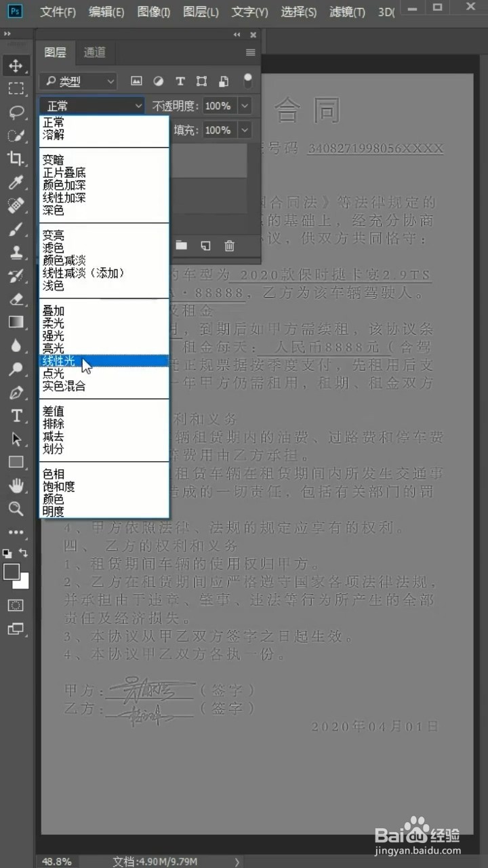Create a new layer with page icon

coord(205,245)
